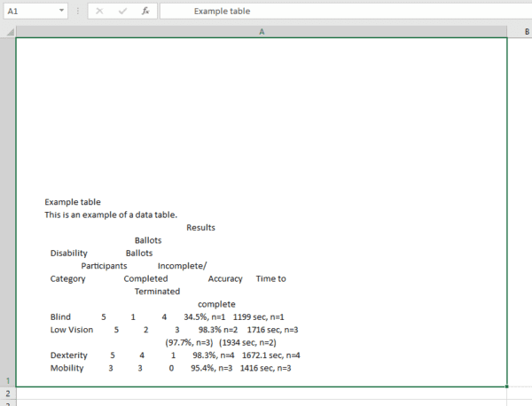The width and height of the screenshot is (532, 406).
Task: Select column B via its header
Action: click(520, 31)
